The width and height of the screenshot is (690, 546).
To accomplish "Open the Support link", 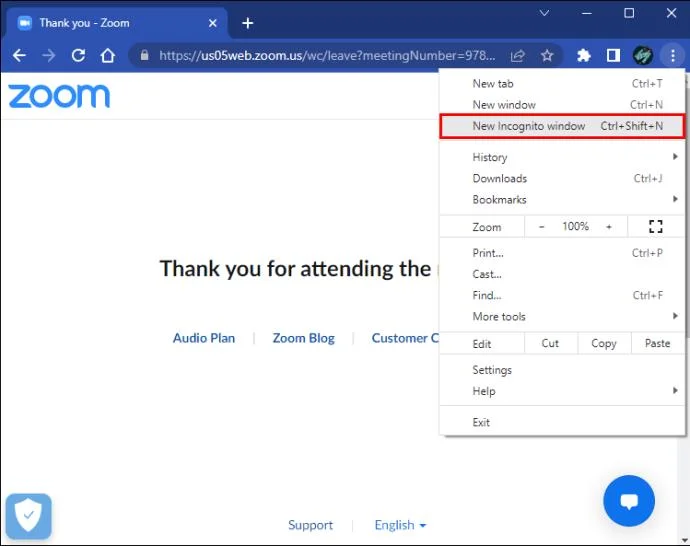I will (x=310, y=525).
